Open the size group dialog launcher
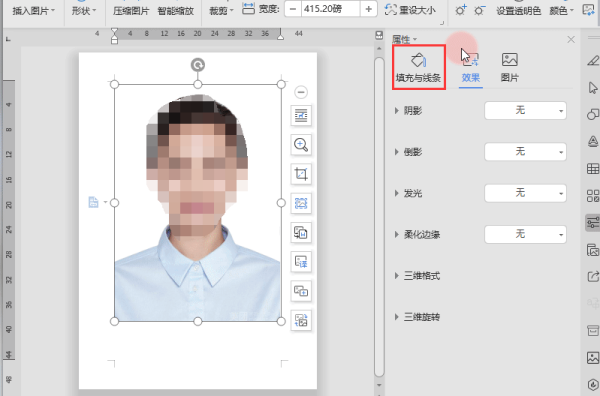The image size is (600, 396). 442,23
